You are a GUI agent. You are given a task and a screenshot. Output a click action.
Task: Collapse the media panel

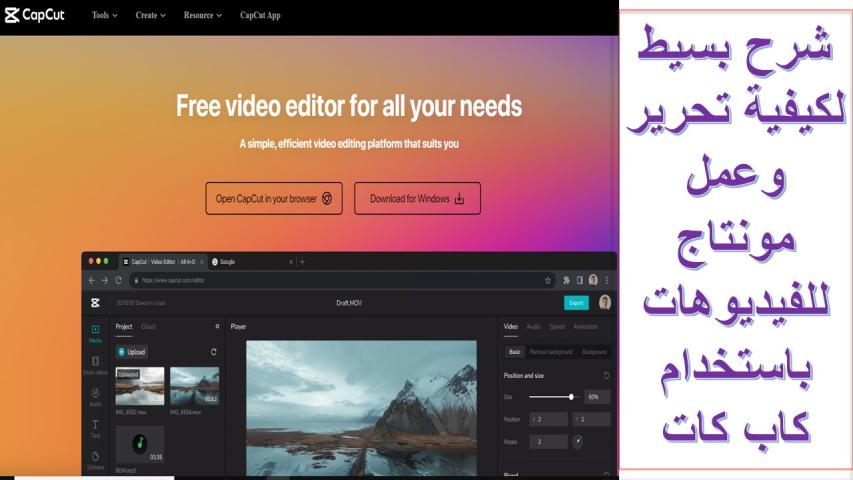[x=217, y=327]
